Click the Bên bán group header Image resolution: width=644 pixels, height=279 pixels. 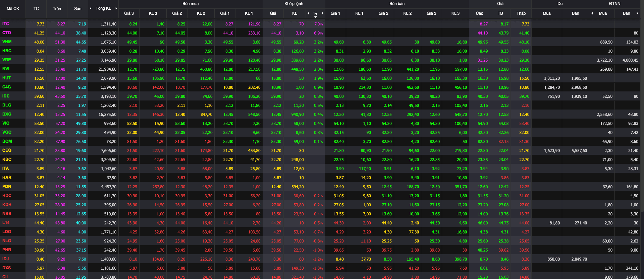tap(397, 4)
